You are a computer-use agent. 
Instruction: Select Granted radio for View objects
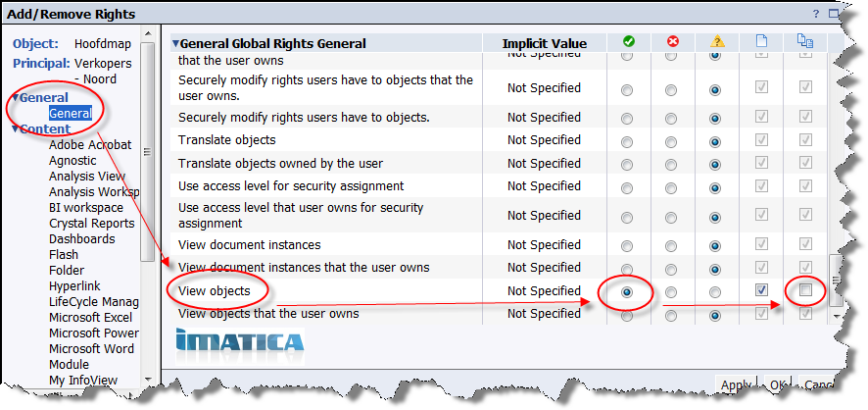click(x=627, y=292)
